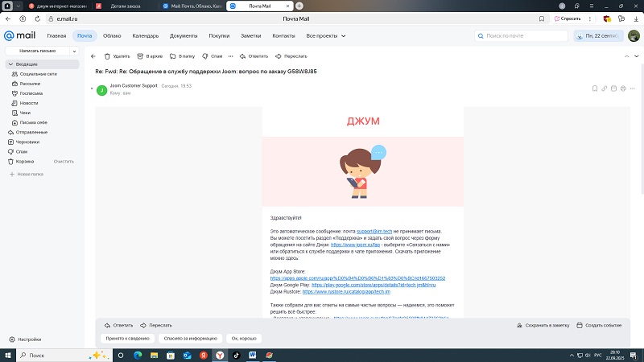The height and width of the screenshot is (362, 644).
Task: Switch to the Календарь section
Action: [x=146, y=36]
